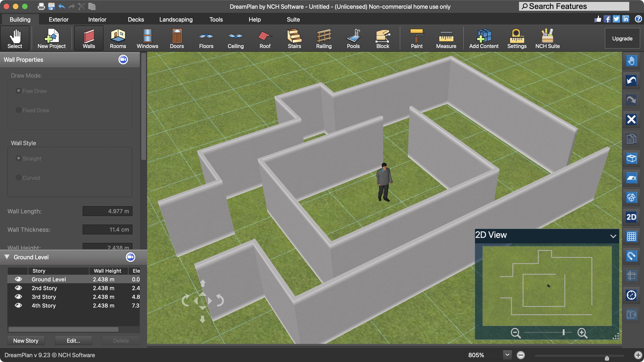644x362 pixels.
Task: Switch to the Landscaping tab
Action: click(176, 20)
